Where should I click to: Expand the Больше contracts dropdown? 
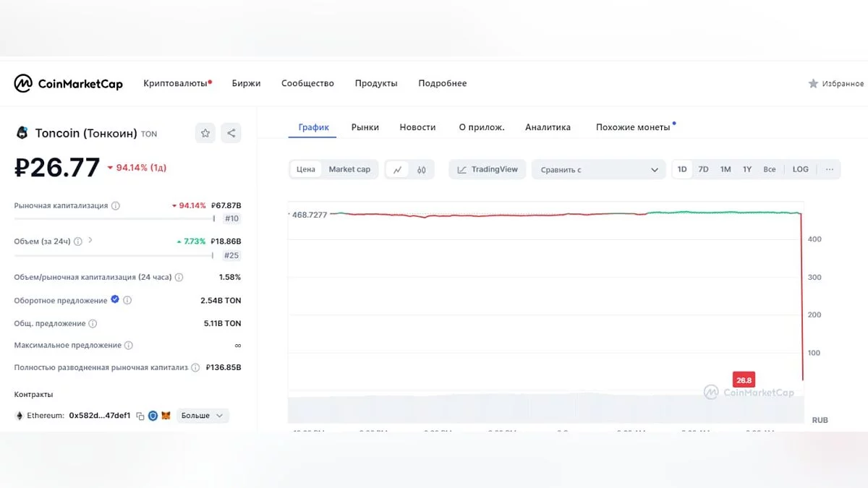coord(203,416)
